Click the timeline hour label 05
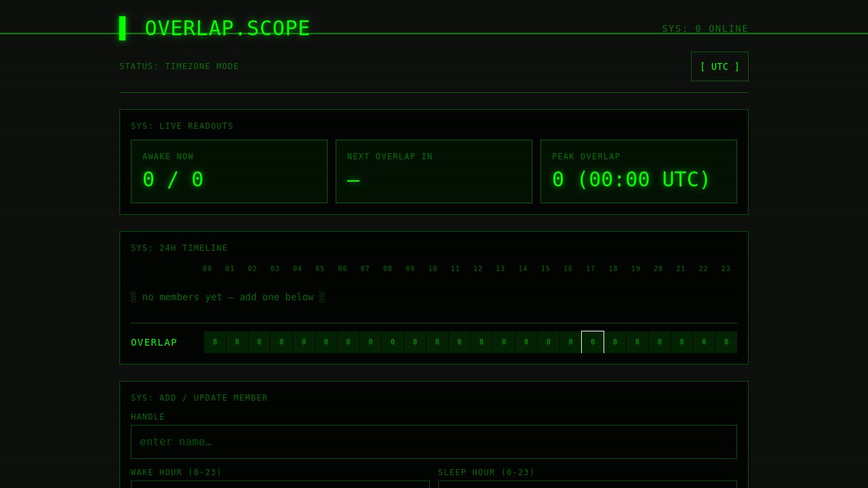Screen dimensions: 868x488 pyautogui.click(x=320, y=269)
